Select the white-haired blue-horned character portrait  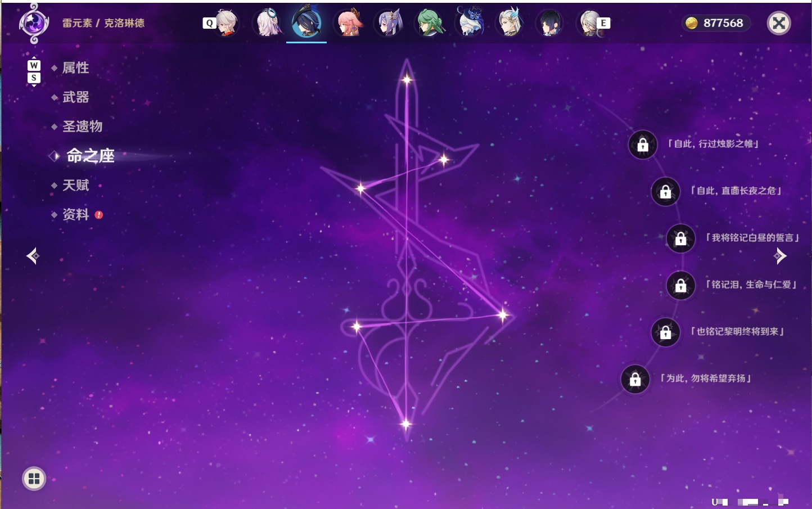pyautogui.click(x=510, y=23)
